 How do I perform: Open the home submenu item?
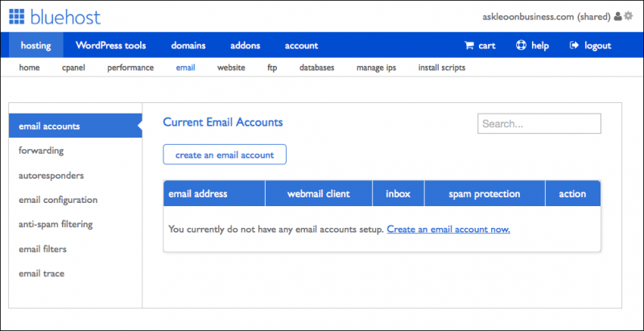tap(30, 68)
